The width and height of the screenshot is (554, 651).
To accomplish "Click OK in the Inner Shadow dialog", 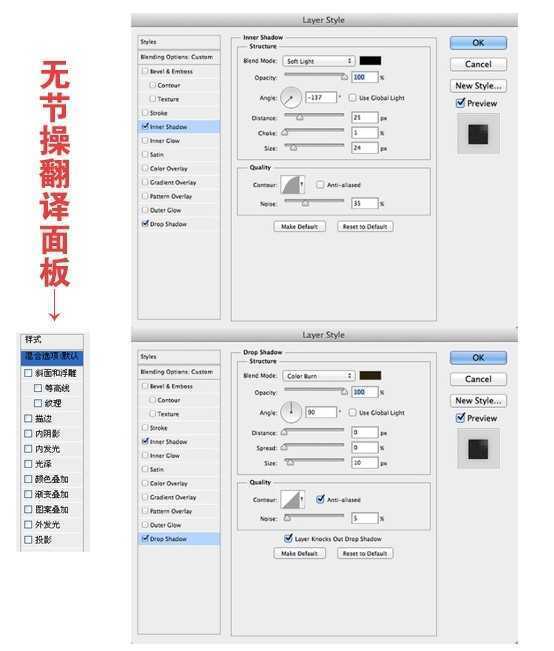I will point(478,43).
